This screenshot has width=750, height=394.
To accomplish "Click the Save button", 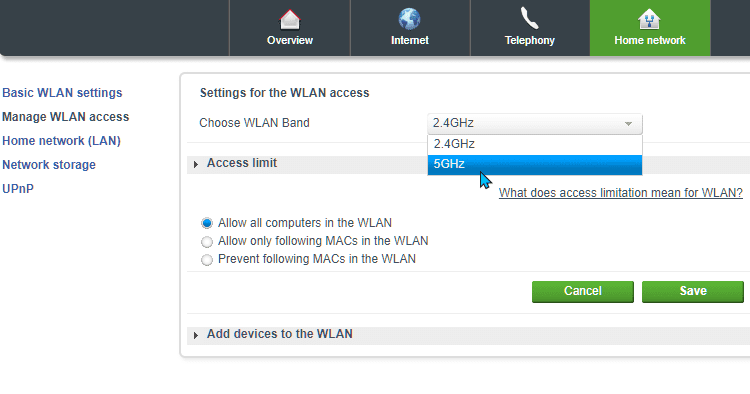I will [x=693, y=292].
